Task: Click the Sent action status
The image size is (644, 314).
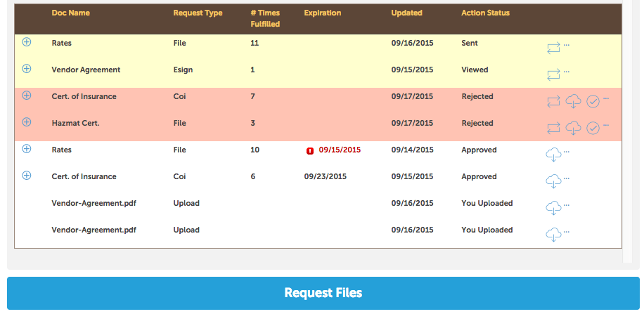Action: point(470,43)
